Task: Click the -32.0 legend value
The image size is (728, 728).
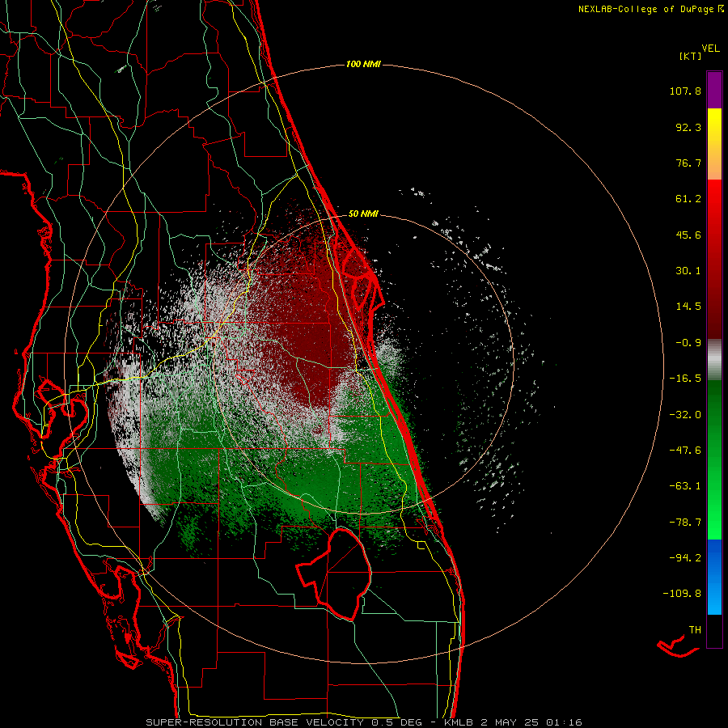Action: tap(685, 415)
